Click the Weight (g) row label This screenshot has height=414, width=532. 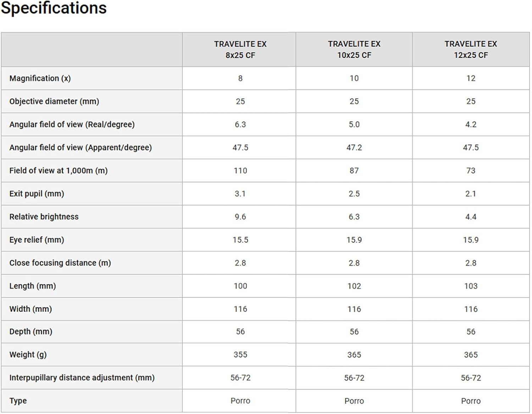click(28, 355)
